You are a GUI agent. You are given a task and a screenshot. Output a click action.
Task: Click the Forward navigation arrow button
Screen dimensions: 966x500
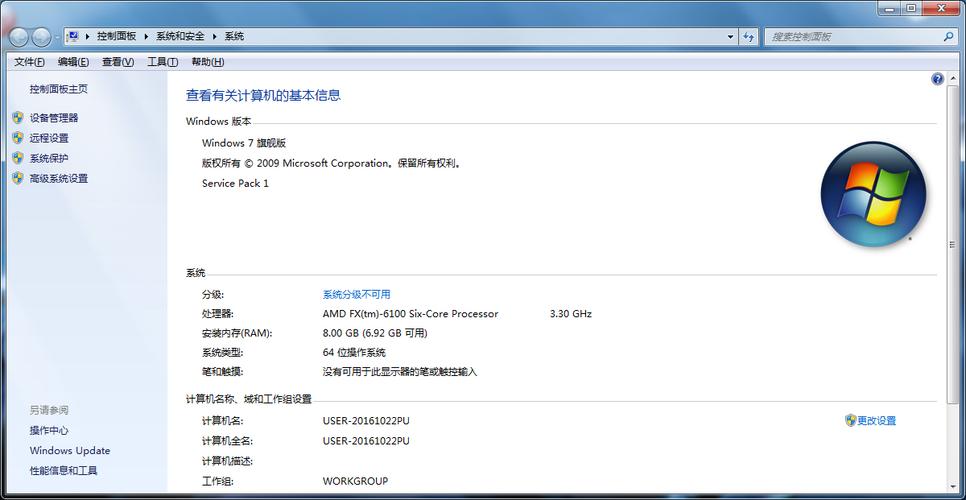[x=41, y=37]
